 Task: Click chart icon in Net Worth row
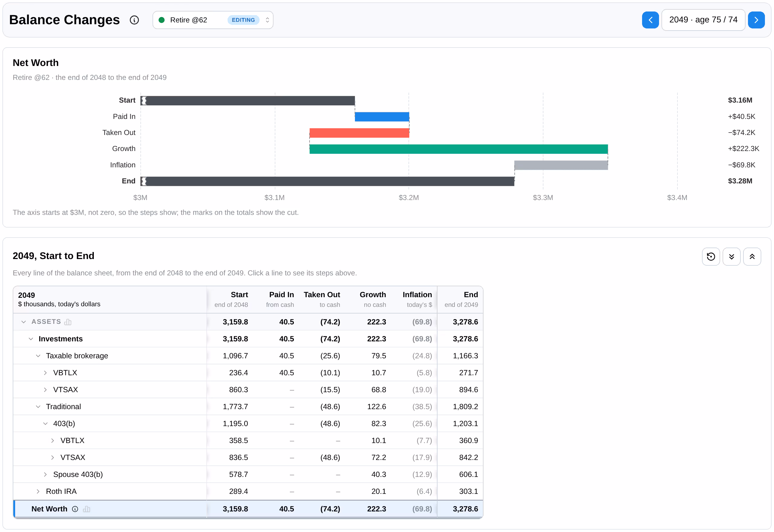point(87,509)
